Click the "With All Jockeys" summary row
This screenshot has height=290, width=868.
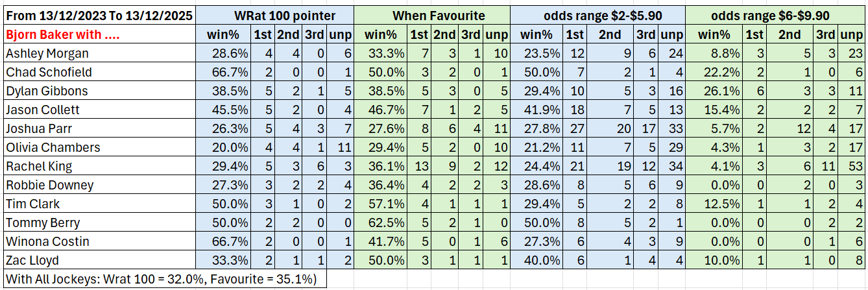pos(163,279)
